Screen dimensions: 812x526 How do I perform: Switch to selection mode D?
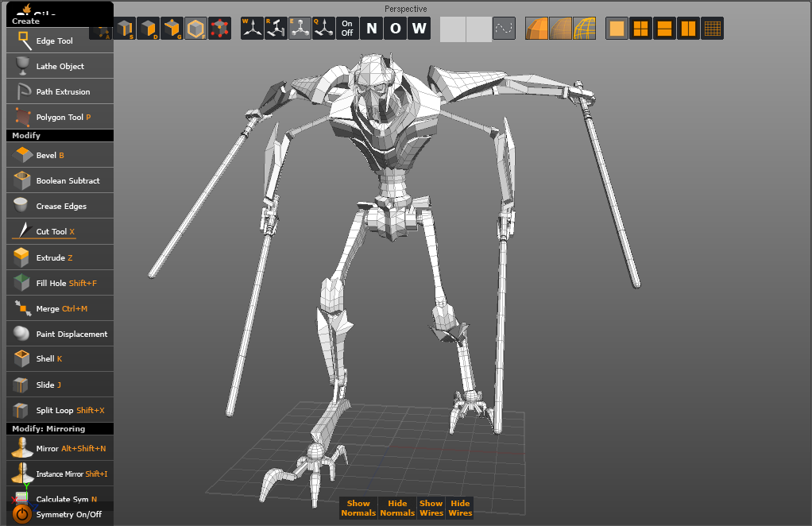149,28
